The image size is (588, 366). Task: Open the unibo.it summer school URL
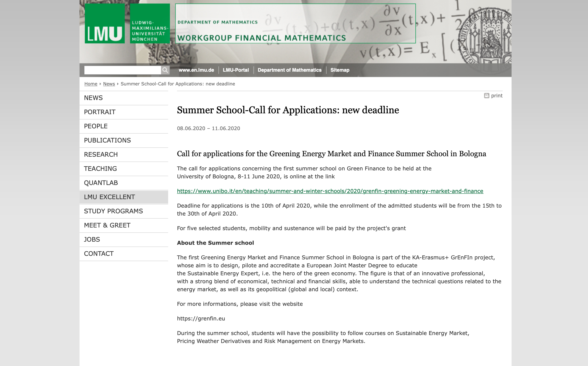pyautogui.click(x=330, y=191)
